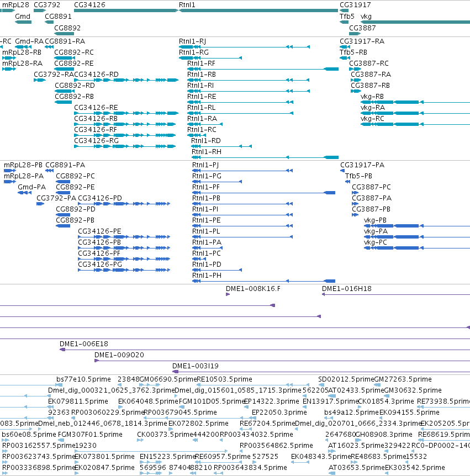Select transcript CG34126-RG
Screen dimensions: 470x476
(x=96, y=141)
